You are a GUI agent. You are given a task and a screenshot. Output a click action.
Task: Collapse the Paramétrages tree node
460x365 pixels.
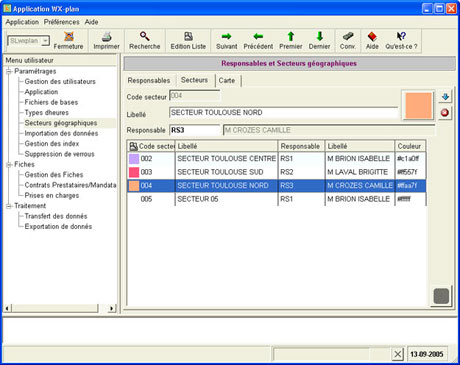pyautogui.click(x=9, y=71)
